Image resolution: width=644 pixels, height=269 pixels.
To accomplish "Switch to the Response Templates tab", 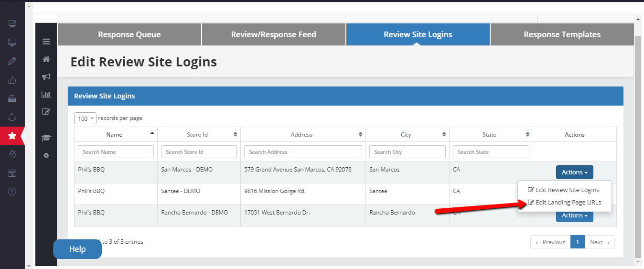I will pos(562,34).
